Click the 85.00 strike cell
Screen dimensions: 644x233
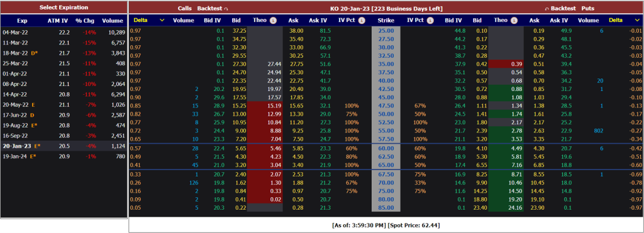click(x=386, y=209)
